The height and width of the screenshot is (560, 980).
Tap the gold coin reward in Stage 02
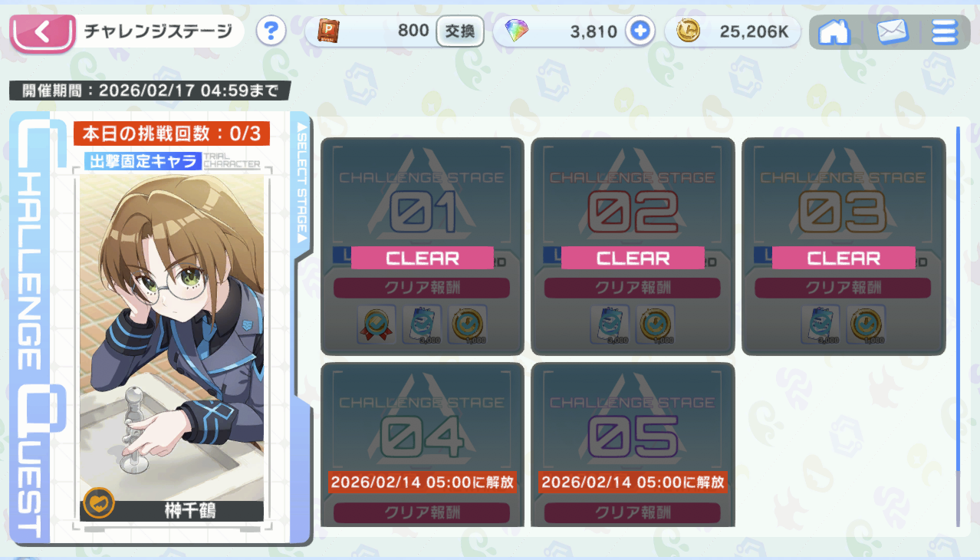pyautogui.click(x=656, y=324)
